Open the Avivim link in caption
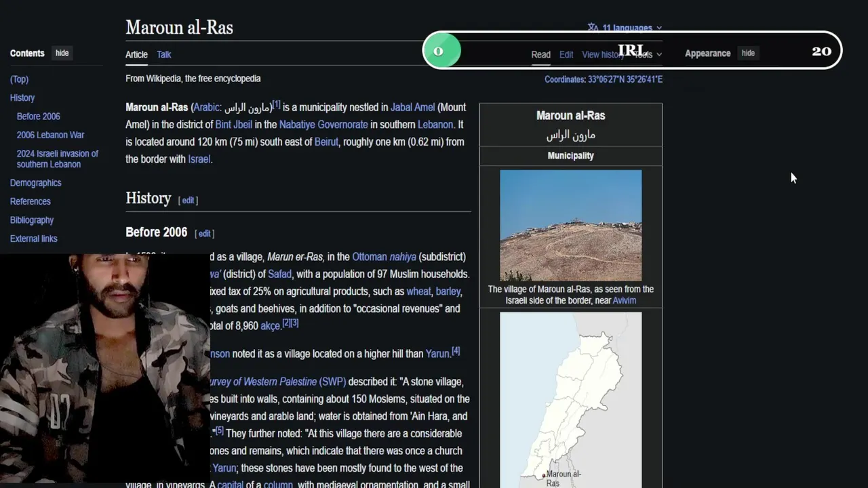 point(625,300)
